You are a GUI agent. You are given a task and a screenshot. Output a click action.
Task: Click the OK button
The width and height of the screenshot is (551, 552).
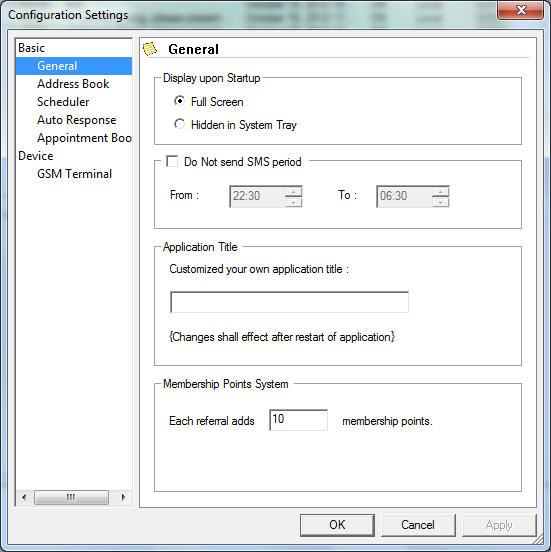tap(337, 525)
